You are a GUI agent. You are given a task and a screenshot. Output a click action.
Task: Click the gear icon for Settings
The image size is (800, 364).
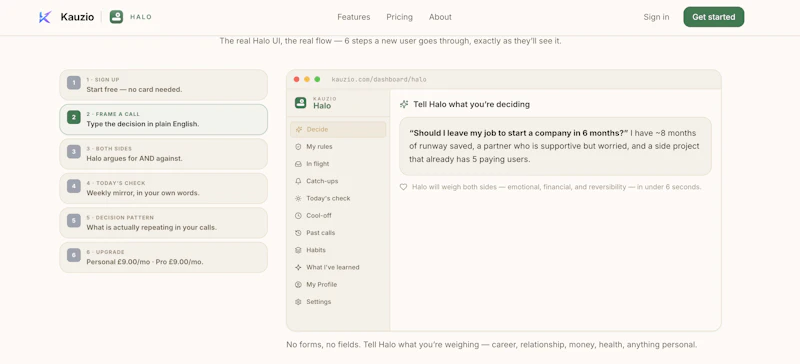point(298,302)
